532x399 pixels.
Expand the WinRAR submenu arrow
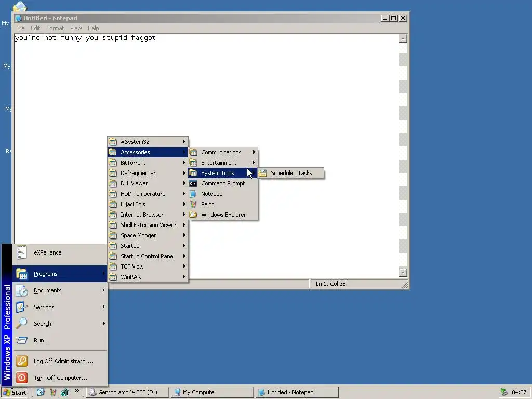tap(184, 277)
